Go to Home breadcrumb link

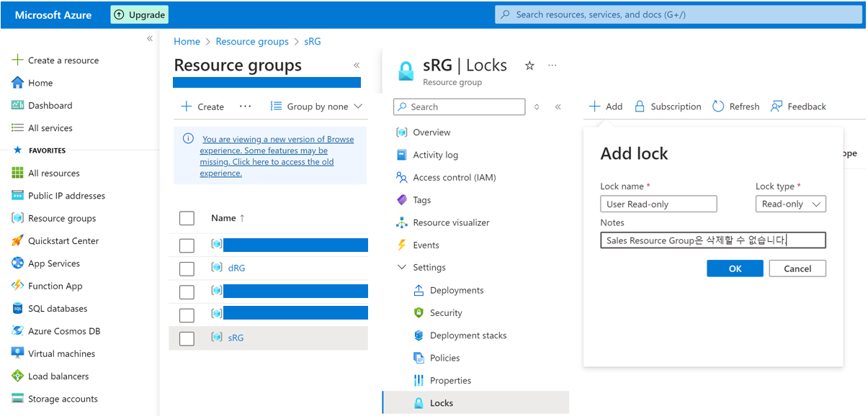coord(187,42)
